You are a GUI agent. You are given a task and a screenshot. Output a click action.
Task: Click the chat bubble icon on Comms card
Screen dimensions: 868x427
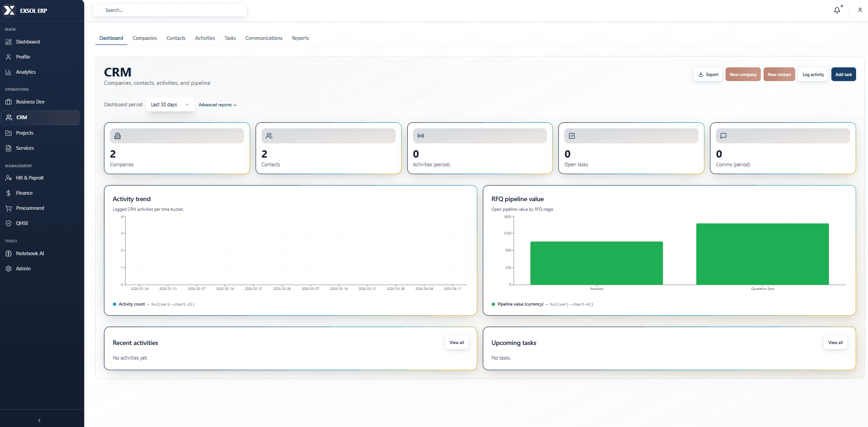(724, 136)
